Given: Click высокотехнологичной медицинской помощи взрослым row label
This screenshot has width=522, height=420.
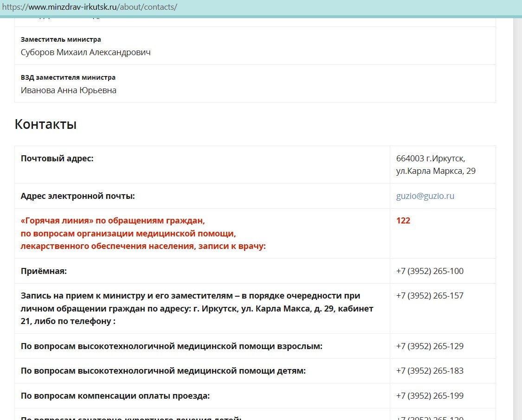Looking at the screenshot, I should click(x=171, y=346).
